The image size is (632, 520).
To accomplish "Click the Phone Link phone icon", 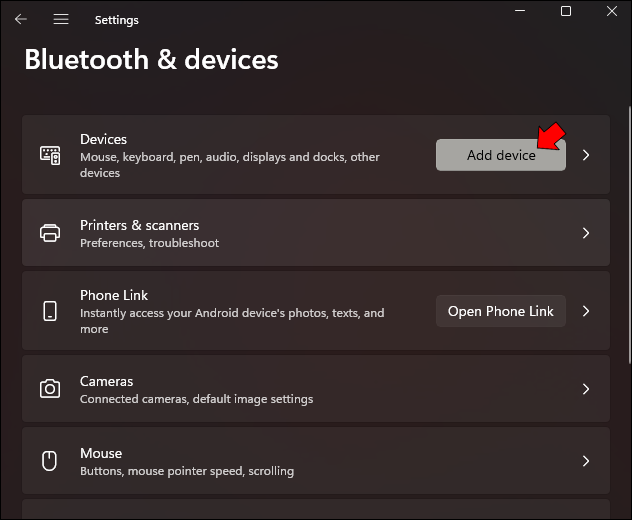I will click(50, 311).
